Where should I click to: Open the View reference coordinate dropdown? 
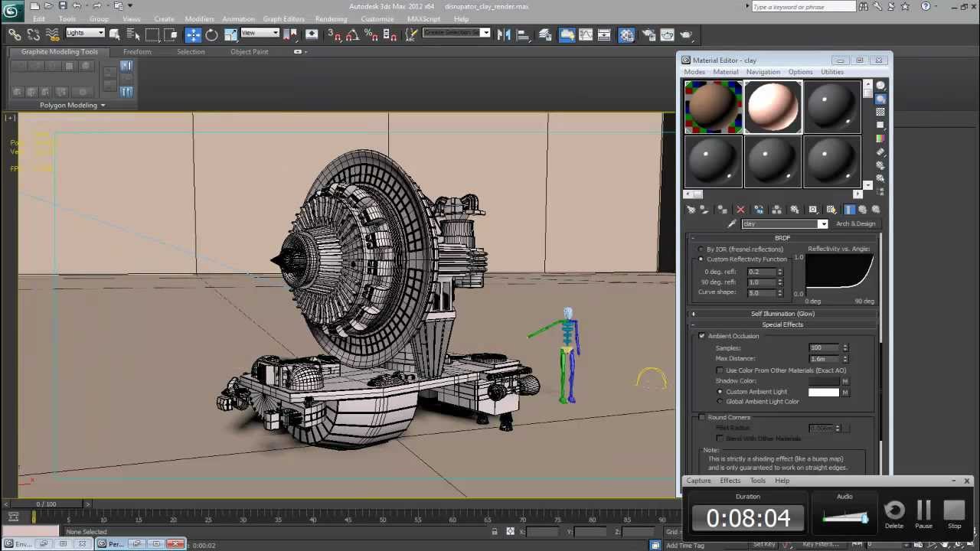point(260,33)
